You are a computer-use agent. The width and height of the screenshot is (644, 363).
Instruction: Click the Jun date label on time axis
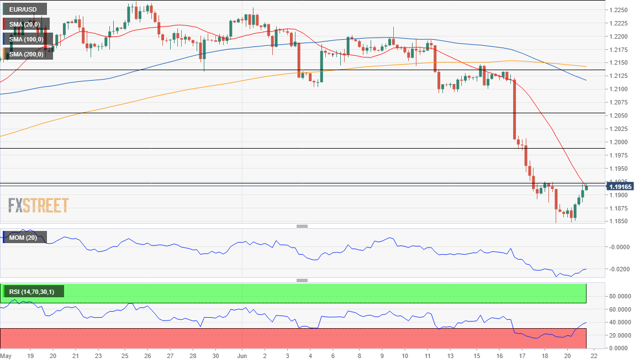coord(242,356)
